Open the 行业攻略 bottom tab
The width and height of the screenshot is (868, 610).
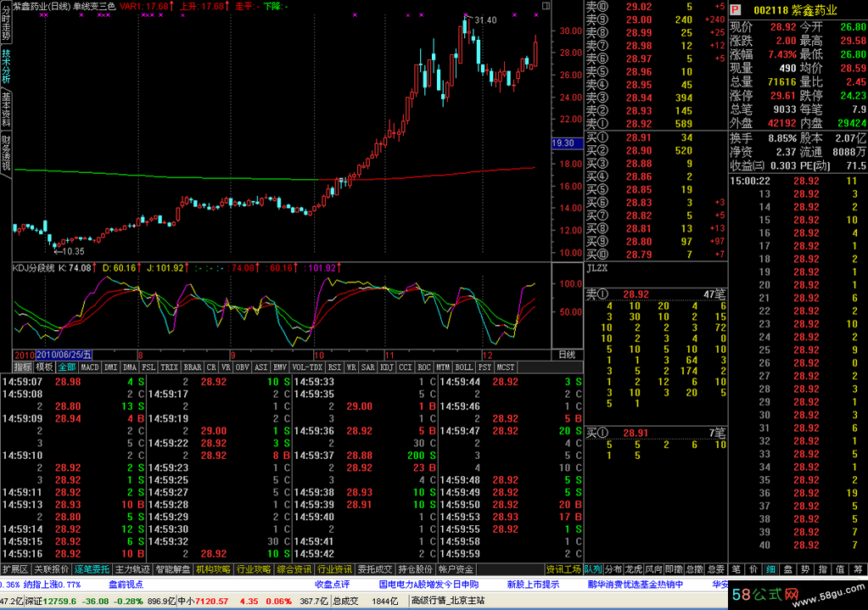(x=254, y=569)
